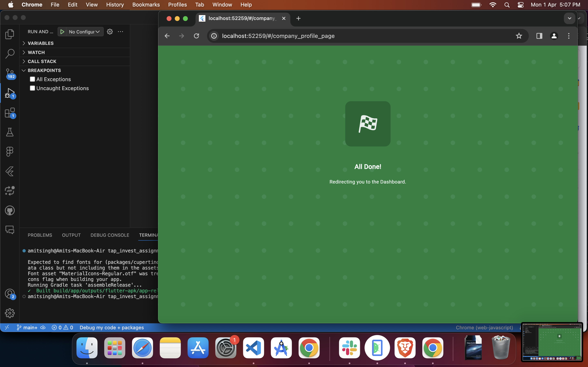The height and width of the screenshot is (367, 588).
Task: Enable the Uncaught Exceptions breakpoint checkbox
Action: [32, 88]
